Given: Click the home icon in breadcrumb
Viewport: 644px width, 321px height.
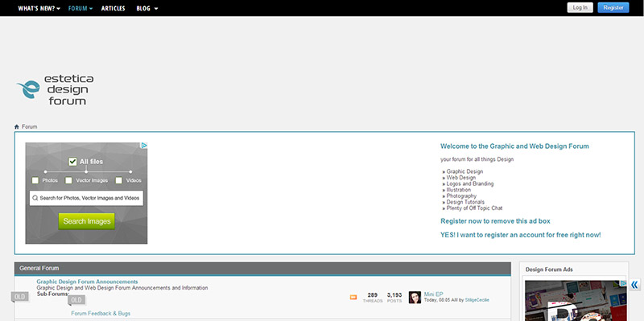Looking at the screenshot, I should [17, 127].
